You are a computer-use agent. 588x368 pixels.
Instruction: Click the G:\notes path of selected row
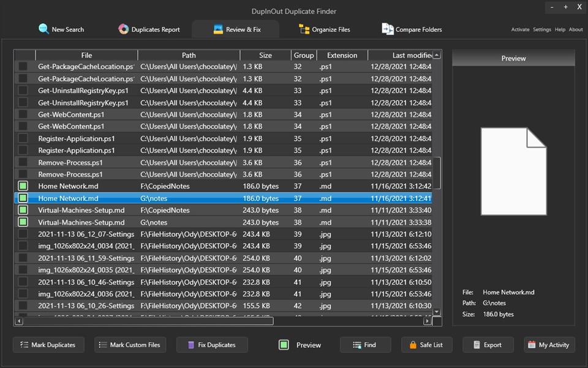tap(154, 198)
